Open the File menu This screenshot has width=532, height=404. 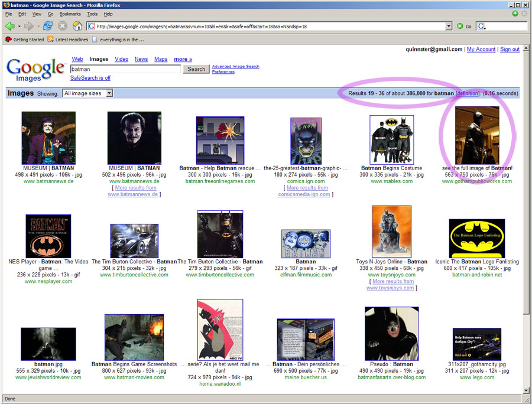coord(8,14)
